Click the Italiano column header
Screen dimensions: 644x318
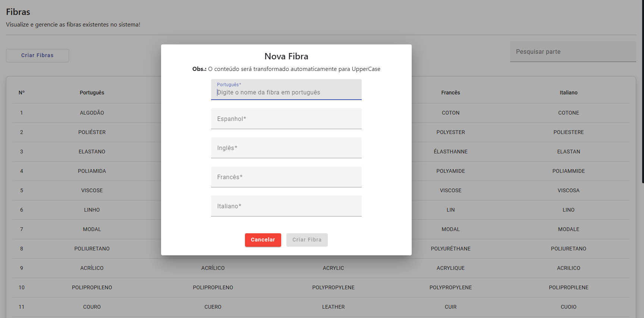pyautogui.click(x=568, y=93)
